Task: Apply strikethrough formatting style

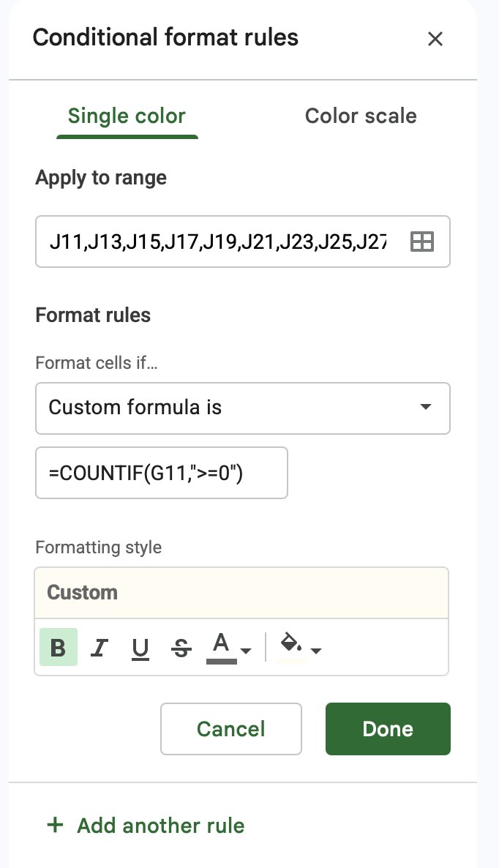Action: [181, 646]
